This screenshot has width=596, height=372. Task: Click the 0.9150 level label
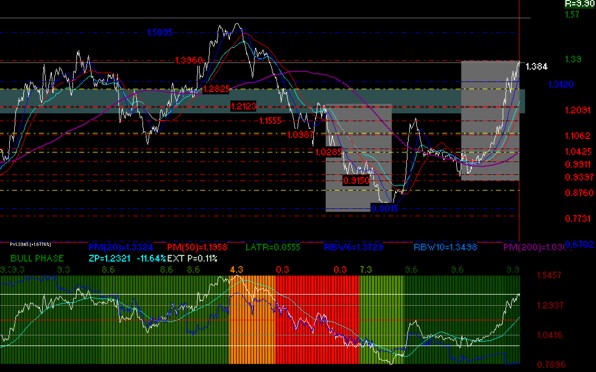pos(356,180)
